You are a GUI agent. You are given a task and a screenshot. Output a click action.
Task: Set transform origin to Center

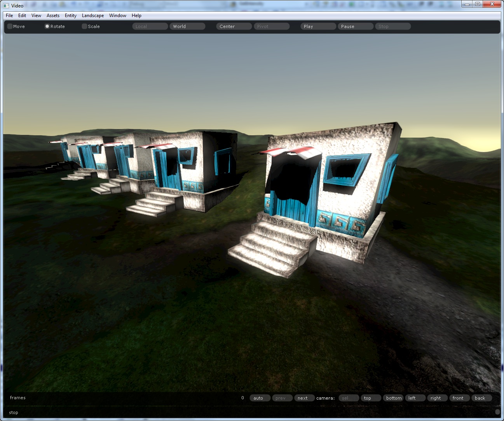coord(234,26)
